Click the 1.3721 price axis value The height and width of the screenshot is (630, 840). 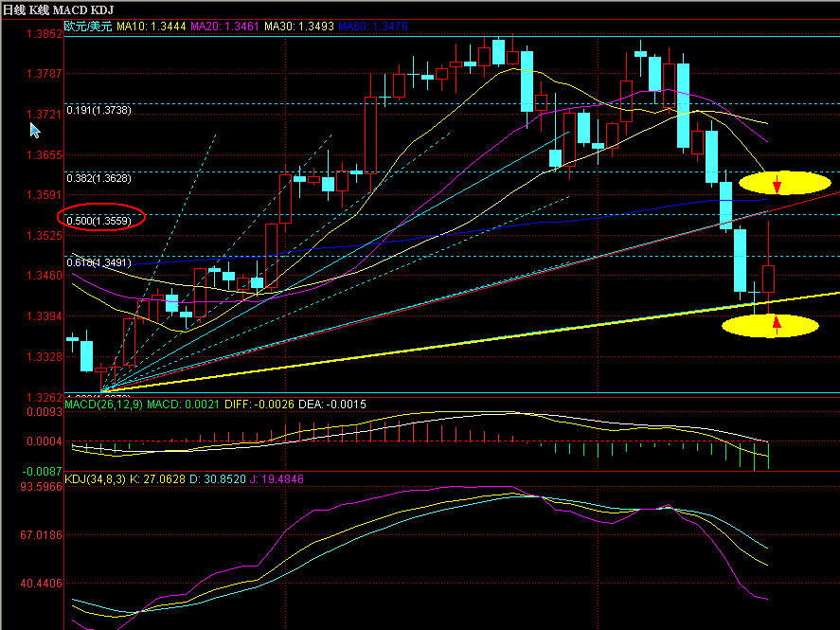(x=45, y=115)
